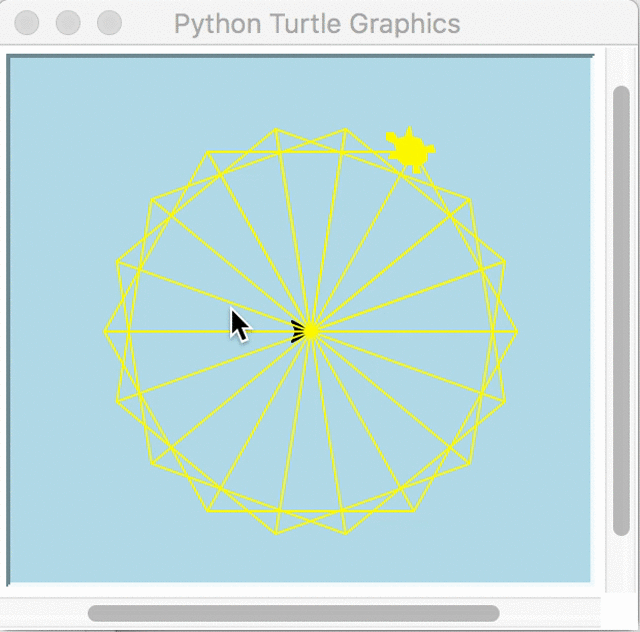This screenshot has width=640, height=632.
Task: Click the horizontal scrollbar thumb
Action: click(293, 613)
